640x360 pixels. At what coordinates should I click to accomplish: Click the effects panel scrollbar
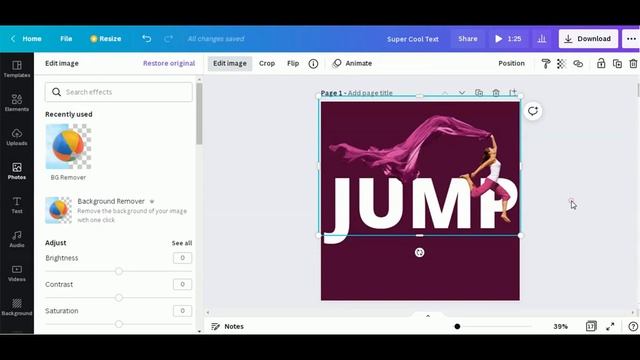coord(199,114)
